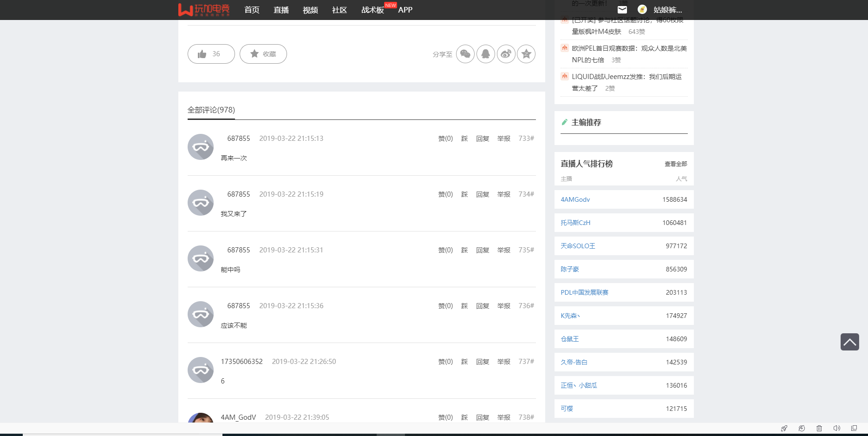
Task: Click the 玩加电竞 site logo
Action: pos(204,10)
